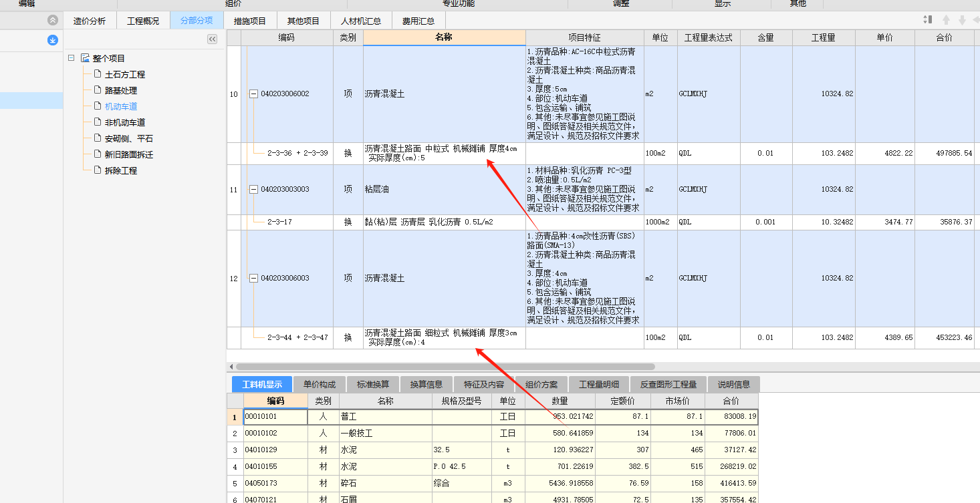Open the 标准换算 bottom tab
Image resolution: width=980 pixels, height=503 pixels.
pos(373,384)
